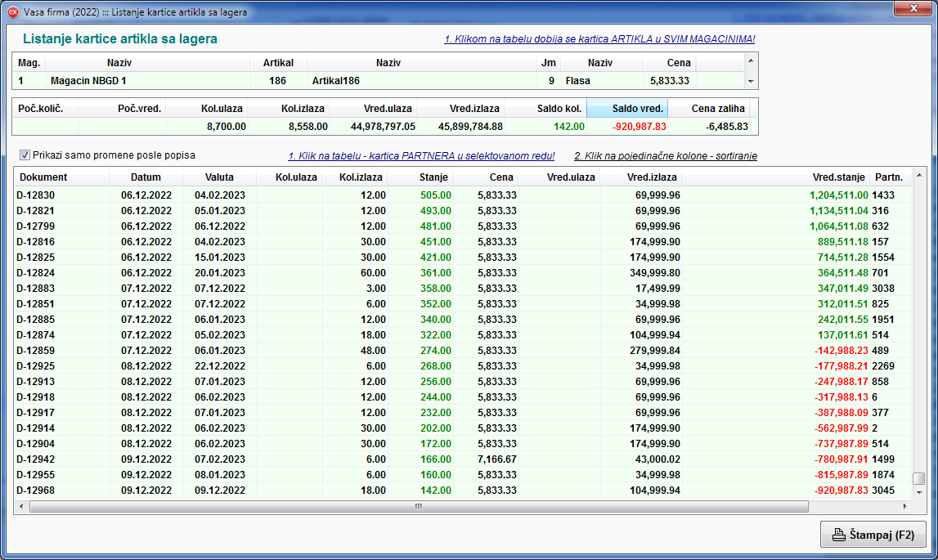This screenshot has height=560, width=938.
Task: Sort by Vred.izlaza column header in transactions table
Action: pos(640,177)
